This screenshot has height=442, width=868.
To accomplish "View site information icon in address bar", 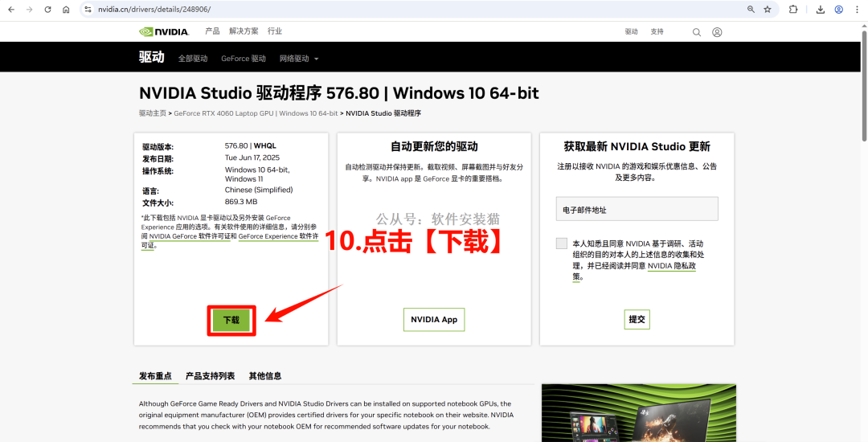I will click(x=88, y=10).
